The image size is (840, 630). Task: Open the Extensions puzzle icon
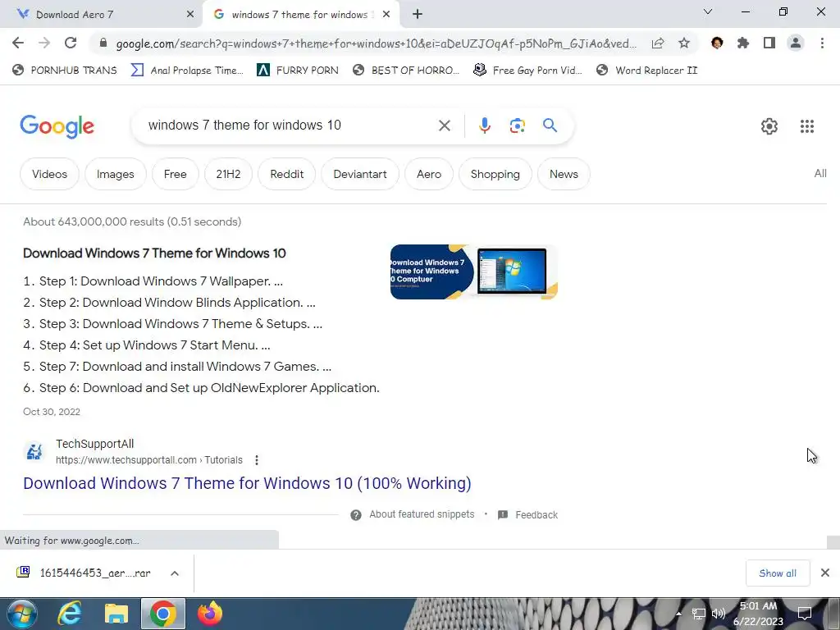pos(743,43)
